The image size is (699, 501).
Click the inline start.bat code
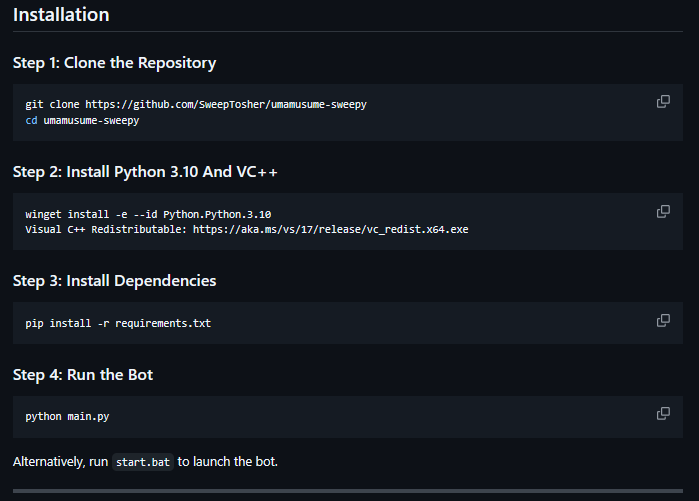143,462
